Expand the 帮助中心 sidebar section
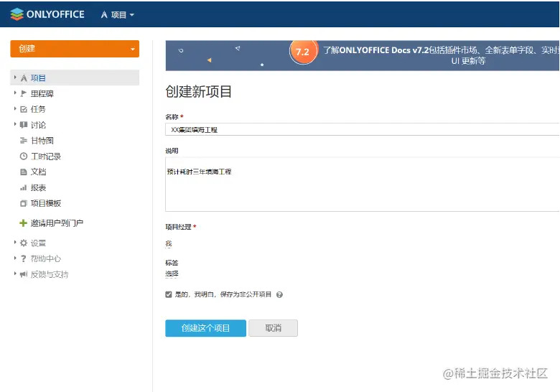Image resolution: width=560 pixels, height=392 pixels. pyautogui.click(x=15, y=258)
